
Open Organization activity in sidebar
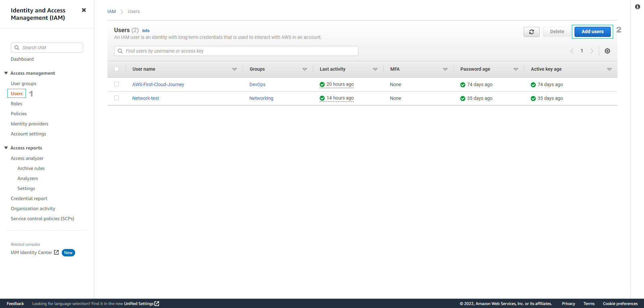33,208
